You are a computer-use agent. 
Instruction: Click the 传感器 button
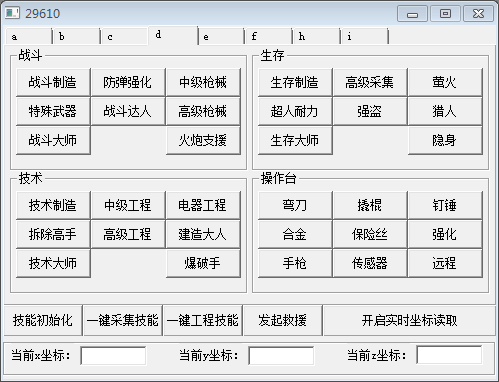coord(370,263)
